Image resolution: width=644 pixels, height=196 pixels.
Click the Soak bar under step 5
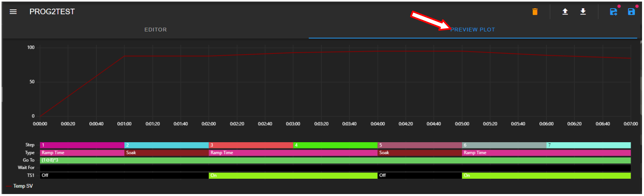click(x=420, y=153)
